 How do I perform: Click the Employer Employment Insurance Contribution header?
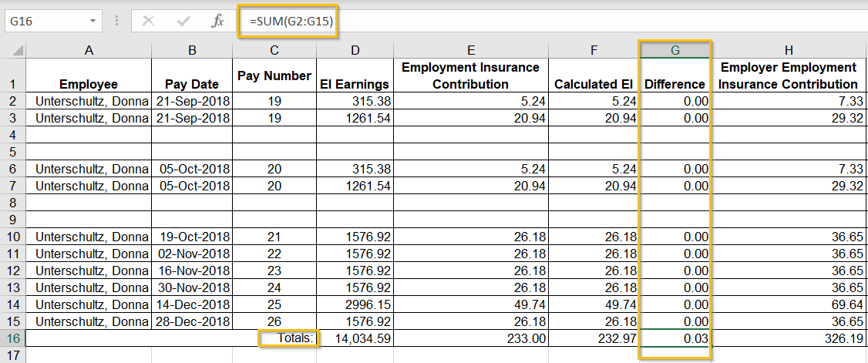click(789, 76)
